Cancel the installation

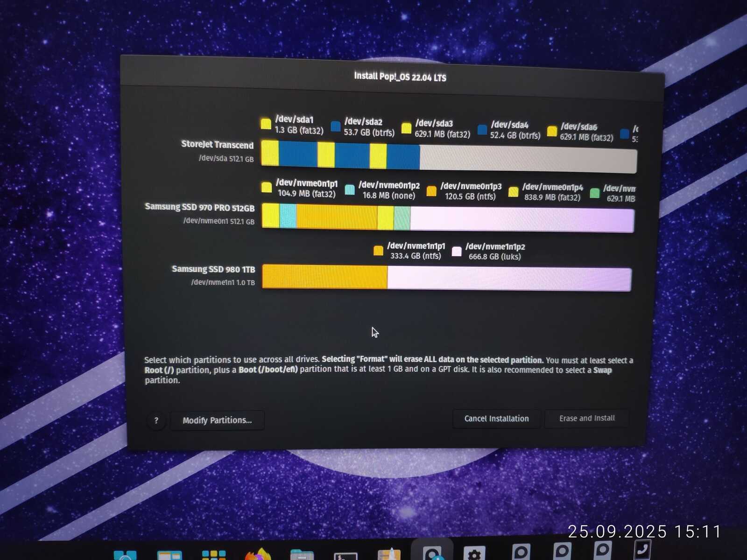tap(497, 419)
